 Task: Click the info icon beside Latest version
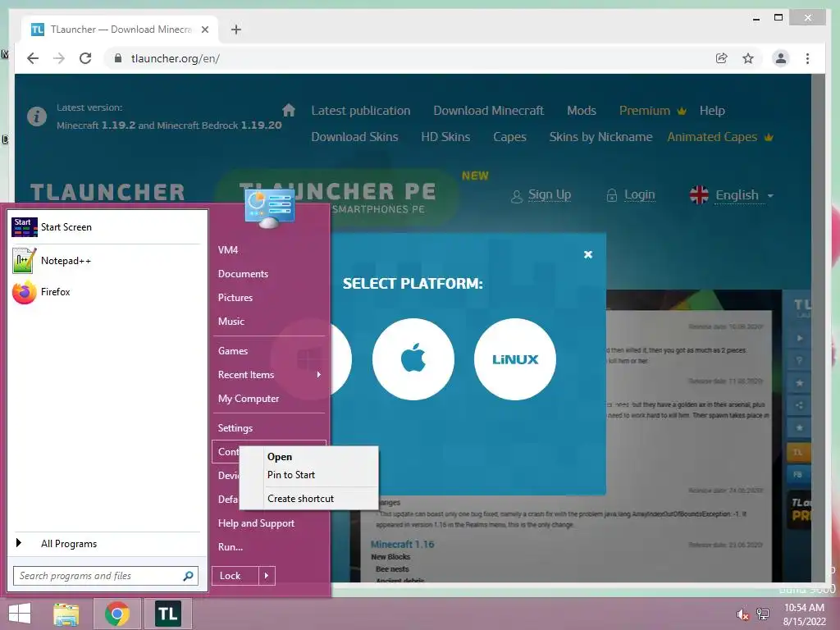[37, 116]
